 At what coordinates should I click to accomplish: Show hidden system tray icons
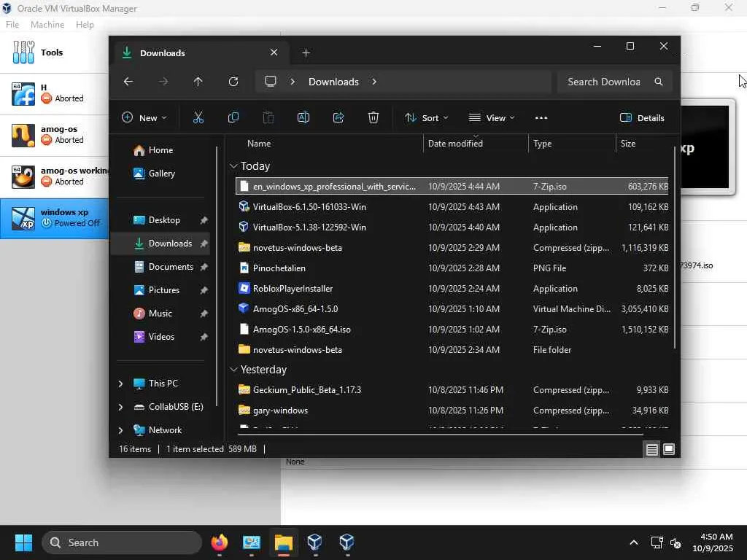tap(634, 542)
